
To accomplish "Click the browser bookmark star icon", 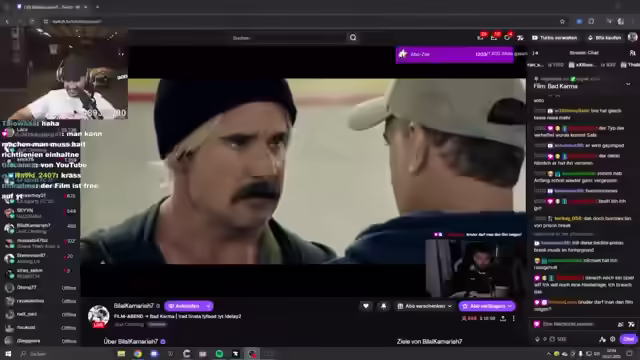I will [x=562, y=21].
